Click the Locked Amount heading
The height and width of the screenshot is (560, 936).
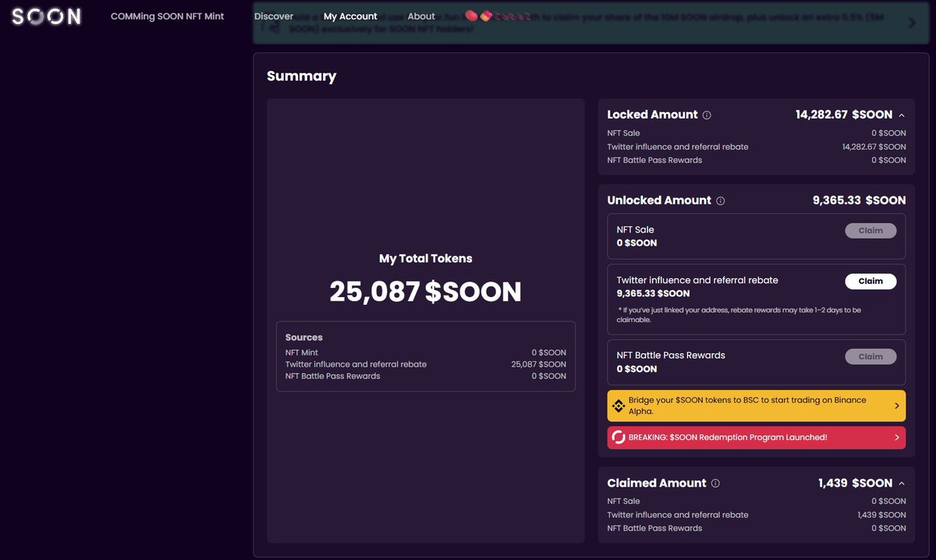coord(653,115)
